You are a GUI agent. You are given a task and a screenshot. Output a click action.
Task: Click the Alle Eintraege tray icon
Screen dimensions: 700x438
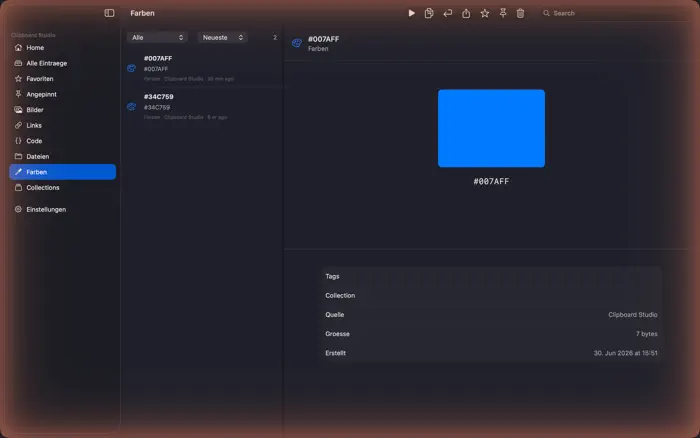(18, 63)
